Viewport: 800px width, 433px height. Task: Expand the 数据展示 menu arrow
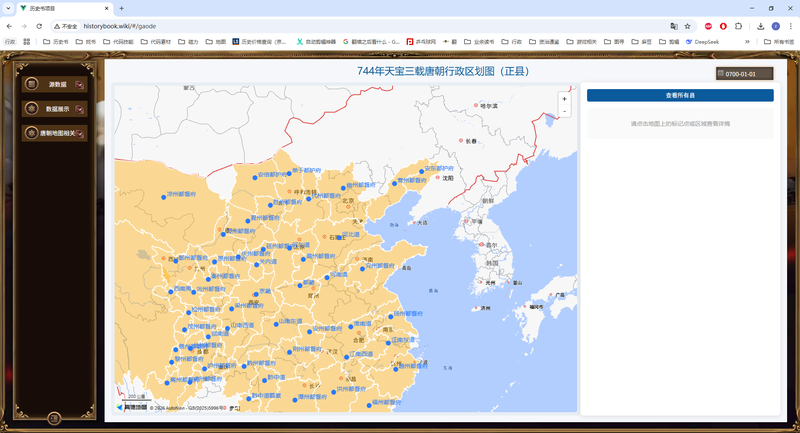(x=80, y=108)
